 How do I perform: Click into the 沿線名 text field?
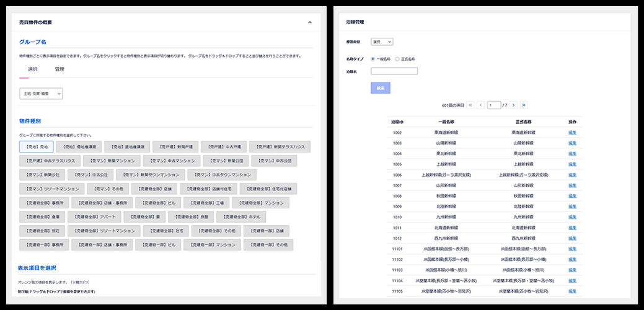coord(394,71)
